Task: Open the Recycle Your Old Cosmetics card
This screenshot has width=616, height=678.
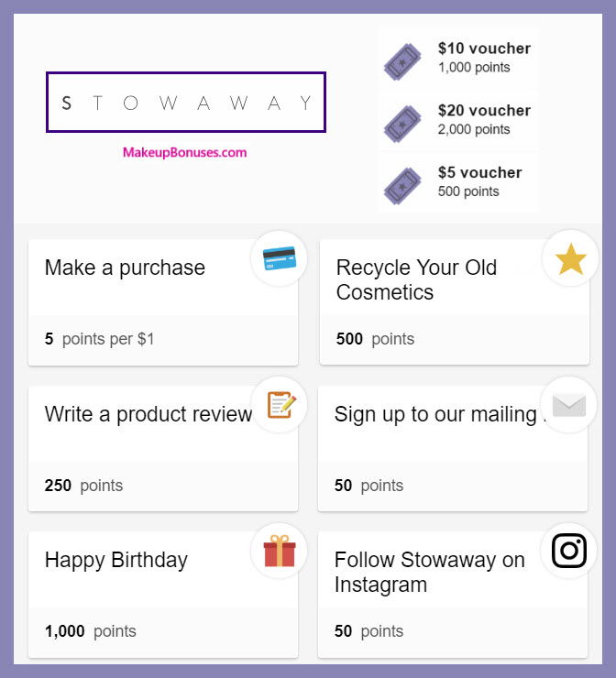Action: click(x=455, y=302)
